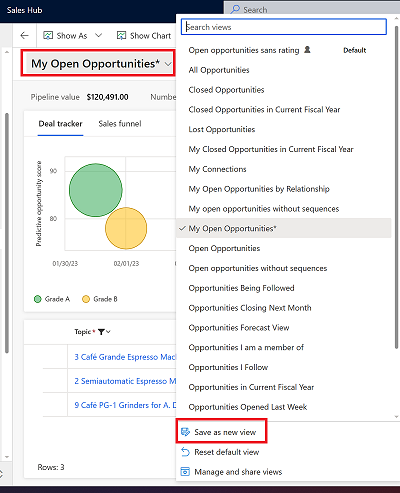This screenshot has width=400, height=493.
Task: Click the Sales Hub app title
Action: [x=24, y=10]
